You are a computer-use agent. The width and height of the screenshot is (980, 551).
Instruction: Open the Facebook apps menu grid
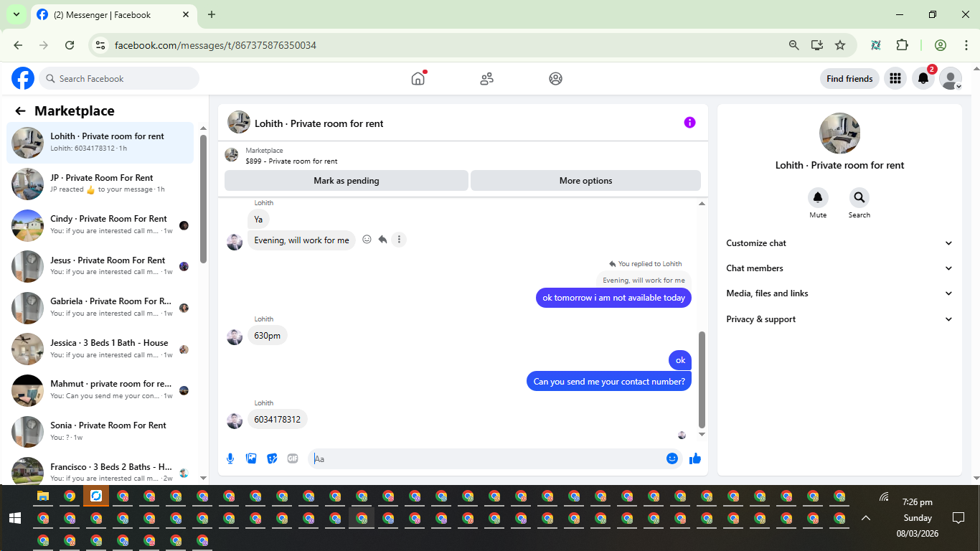click(x=895, y=79)
